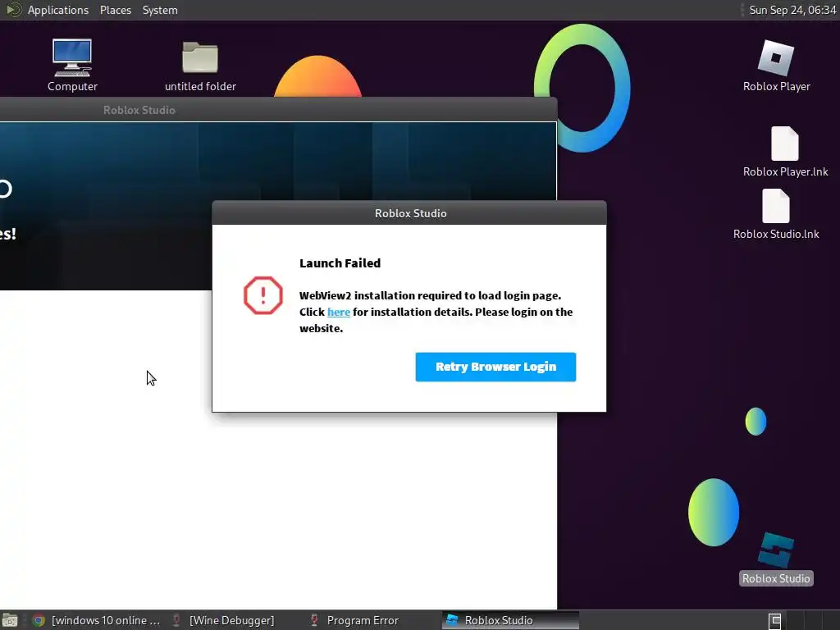Screen dimensions: 840x630
Task: Select the Roblox Player.lnk file icon
Action: click(785, 152)
